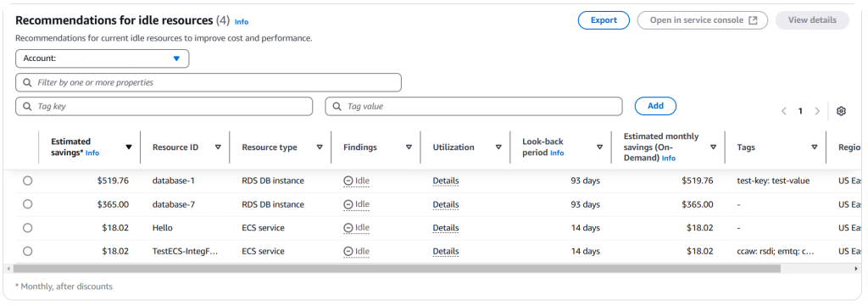Click the database-1 resource ID text

[x=173, y=181]
